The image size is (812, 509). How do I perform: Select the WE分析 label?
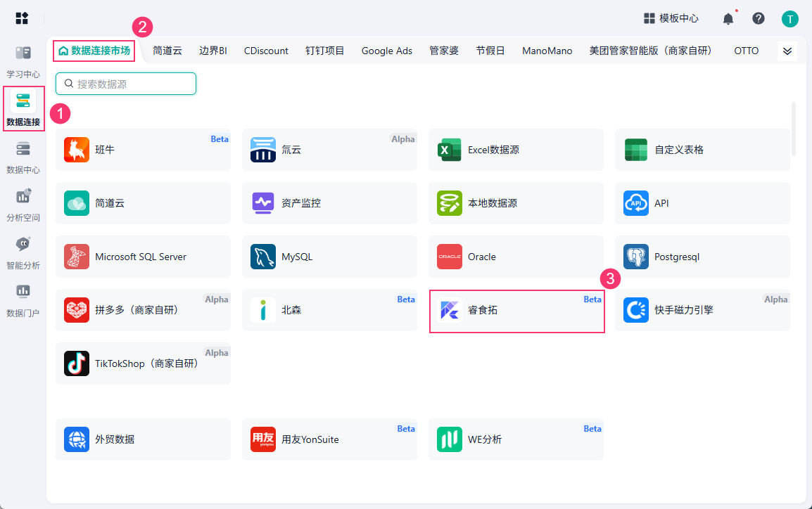tap(485, 439)
